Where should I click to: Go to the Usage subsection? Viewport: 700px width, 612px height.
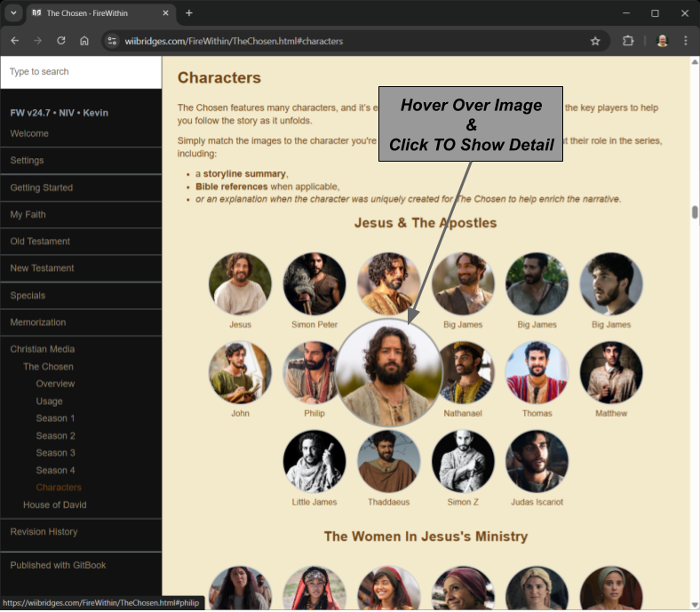pos(49,401)
